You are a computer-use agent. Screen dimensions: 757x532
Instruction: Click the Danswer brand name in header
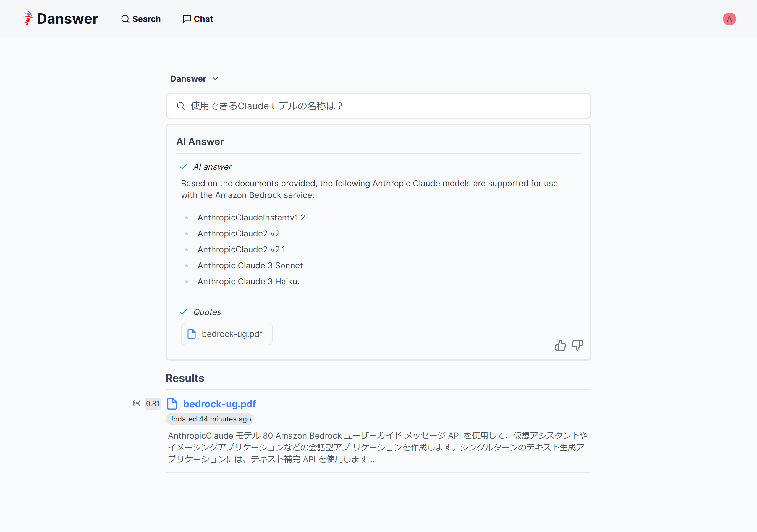67,19
